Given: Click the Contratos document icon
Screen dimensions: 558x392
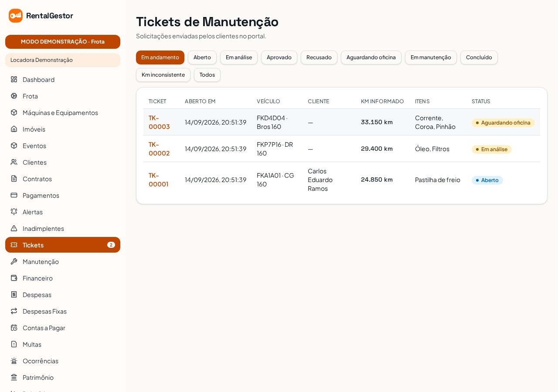Looking at the screenshot, I should (x=14, y=179).
